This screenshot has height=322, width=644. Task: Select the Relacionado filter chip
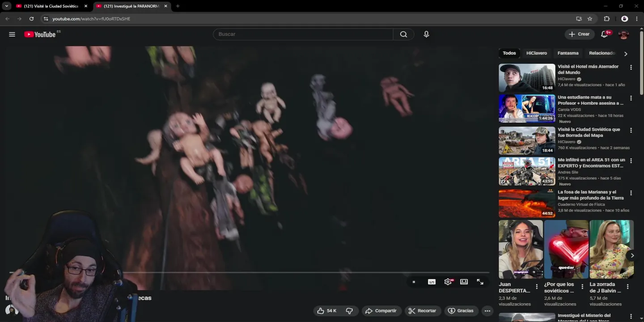point(602,53)
